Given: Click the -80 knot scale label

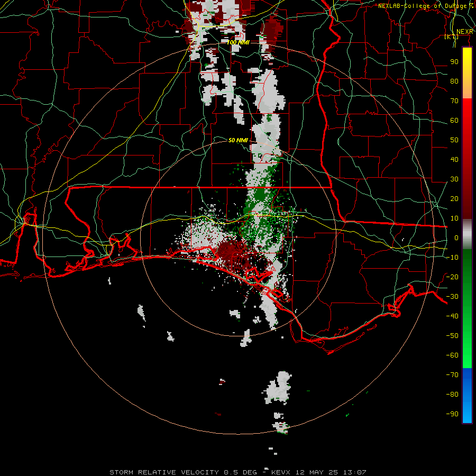Looking at the screenshot, I should pyautogui.click(x=452, y=395).
